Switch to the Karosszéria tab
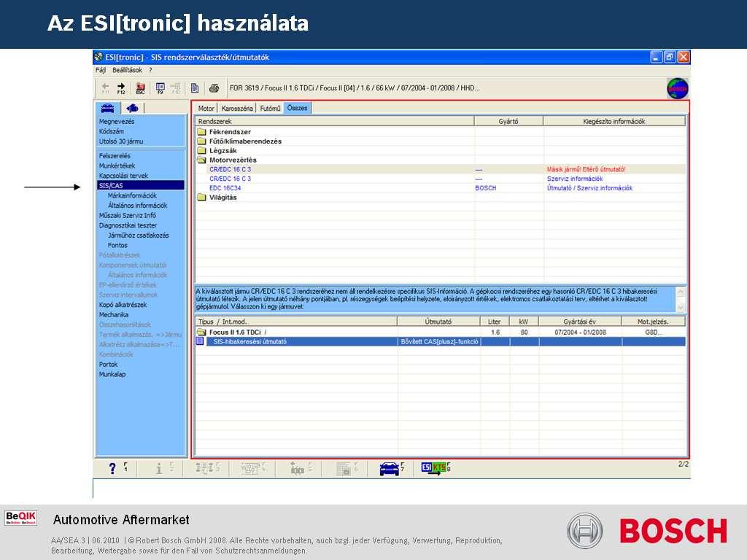The image size is (747, 560). click(x=237, y=108)
